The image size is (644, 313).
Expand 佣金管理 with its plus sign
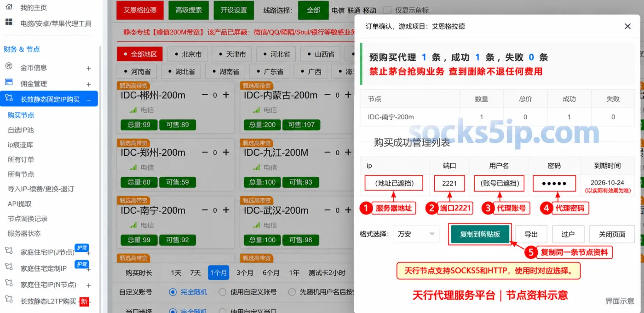click(88, 85)
